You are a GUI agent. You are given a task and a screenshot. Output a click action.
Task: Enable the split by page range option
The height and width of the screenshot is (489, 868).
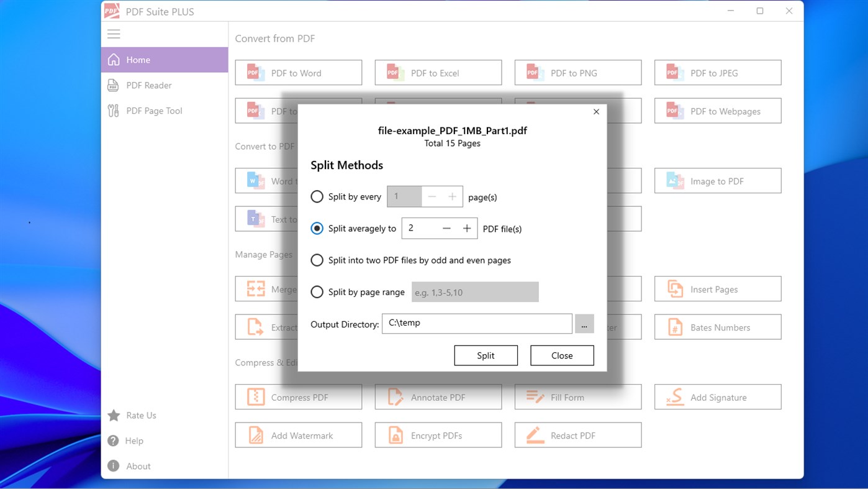[x=317, y=292]
